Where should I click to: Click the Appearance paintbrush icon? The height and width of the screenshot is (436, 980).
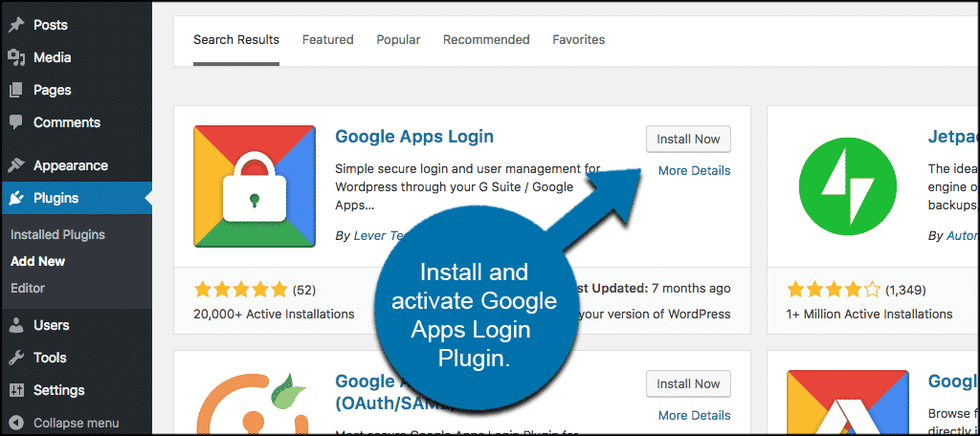click(x=17, y=165)
